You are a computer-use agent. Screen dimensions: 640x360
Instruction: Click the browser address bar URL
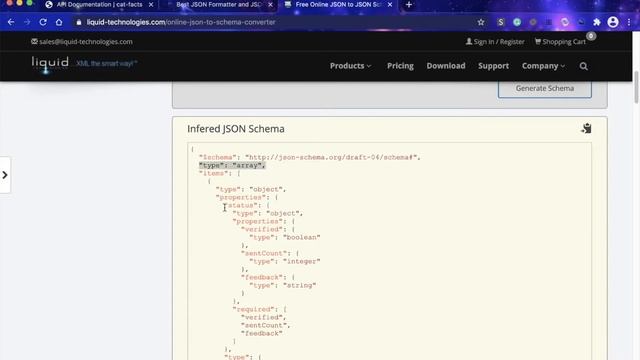pos(181,22)
